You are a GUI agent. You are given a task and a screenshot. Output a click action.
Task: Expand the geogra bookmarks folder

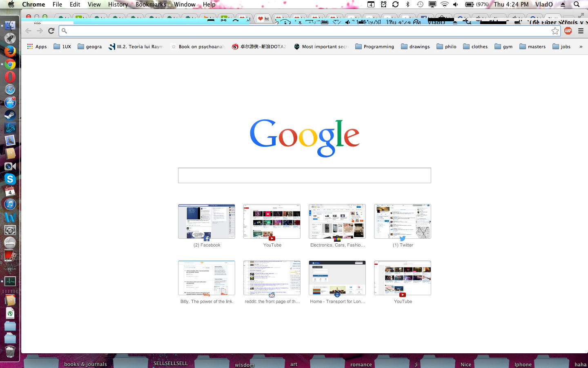point(89,47)
